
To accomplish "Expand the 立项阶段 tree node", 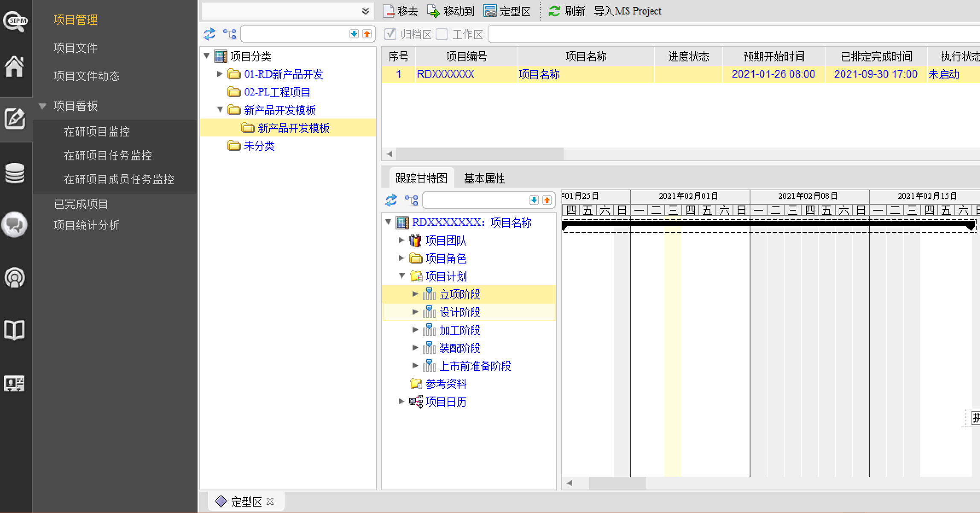I will (415, 294).
